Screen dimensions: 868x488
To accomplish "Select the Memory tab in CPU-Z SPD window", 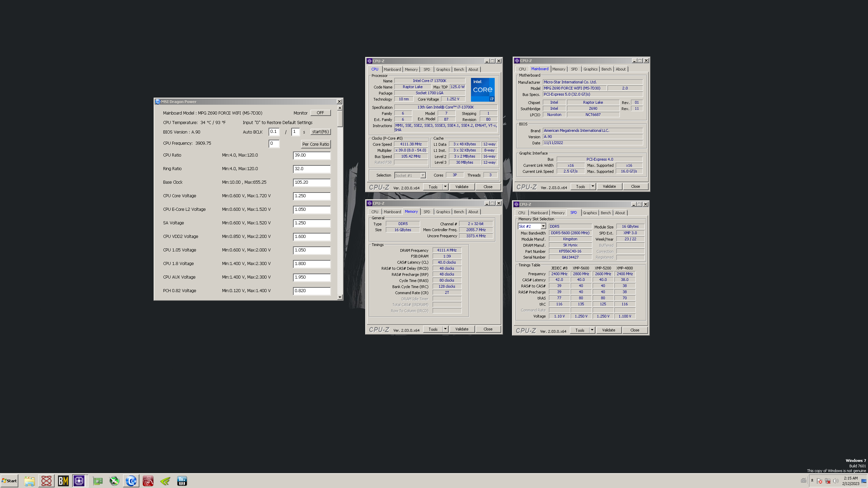I will (x=558, y=213).
